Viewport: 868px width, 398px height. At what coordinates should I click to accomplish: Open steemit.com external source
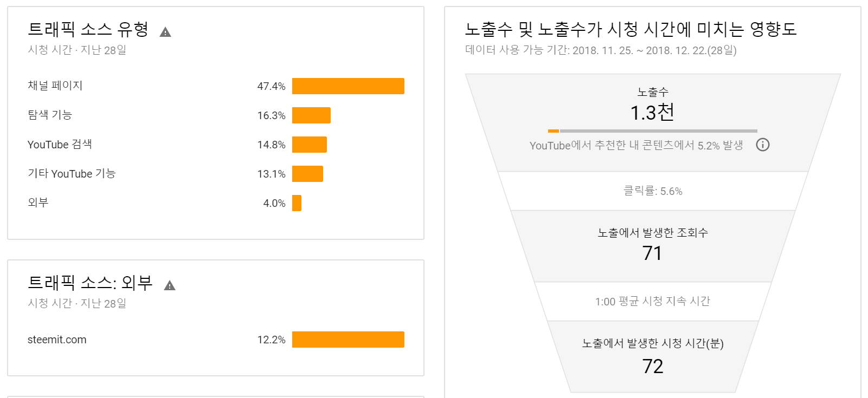(x=216, y=340)
